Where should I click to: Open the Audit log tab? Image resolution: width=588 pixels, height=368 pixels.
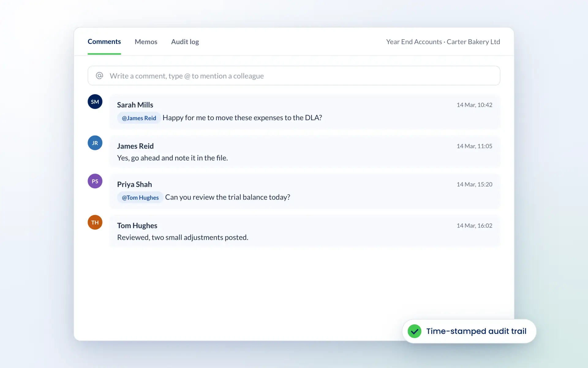pos(185,42)
